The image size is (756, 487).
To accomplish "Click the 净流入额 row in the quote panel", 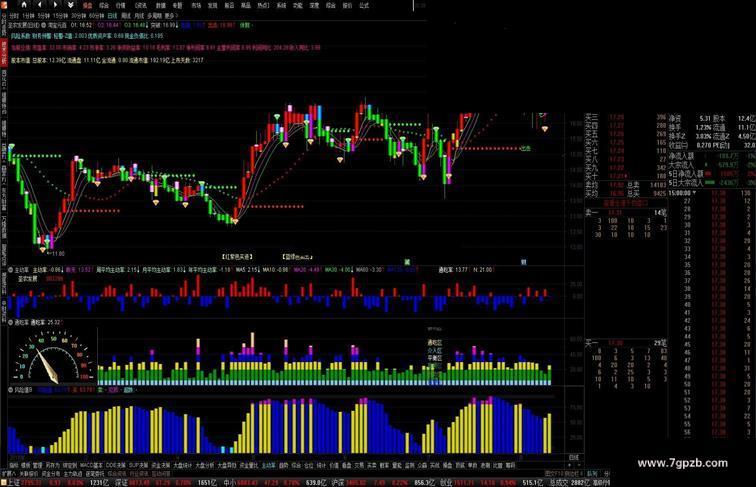I will click(712, 157).
